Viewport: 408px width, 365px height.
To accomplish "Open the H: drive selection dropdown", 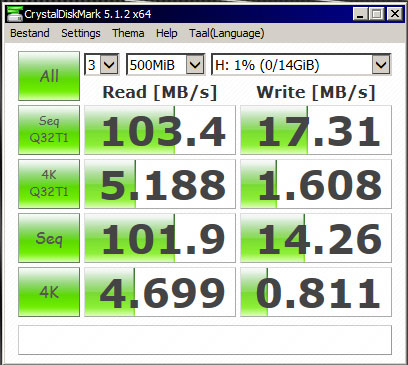I will [301, 64].
